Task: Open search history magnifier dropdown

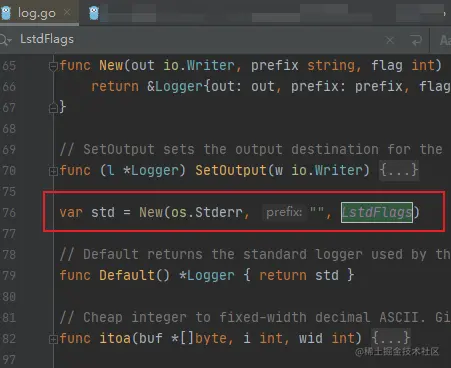Action: coord(6,40)
